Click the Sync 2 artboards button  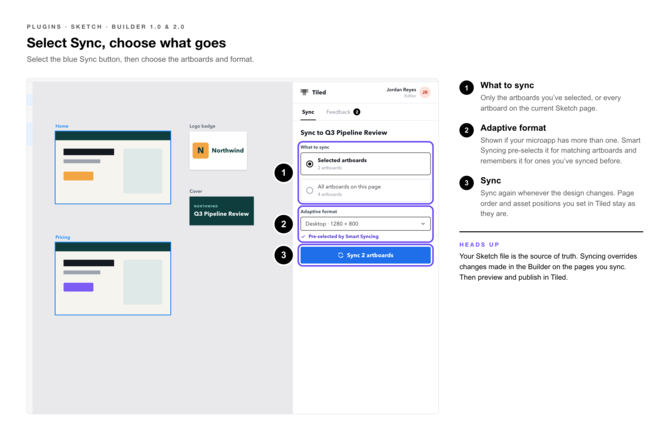click(x=365, y=255)
